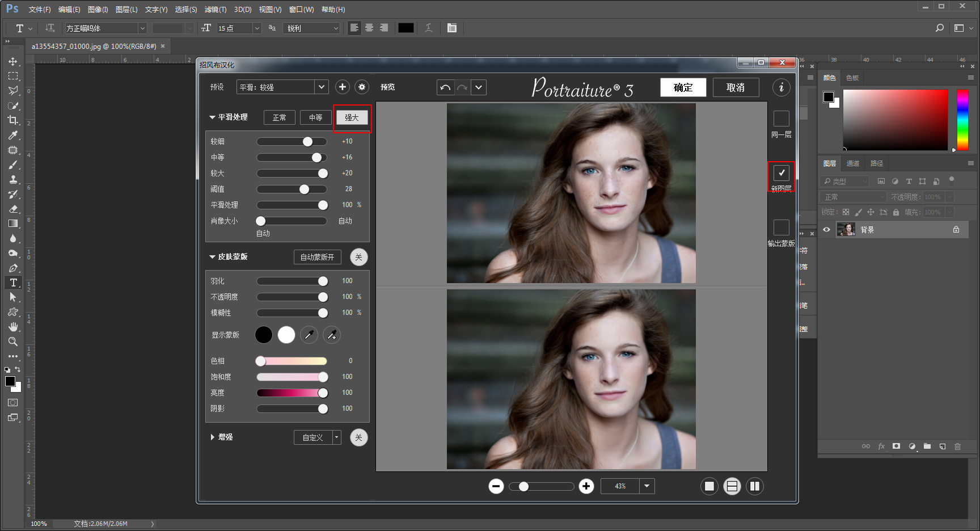Viewport: 980px width, 531px height.
Task: Select the Eyedropper tool in toolbar
Action: coord(13,135)
